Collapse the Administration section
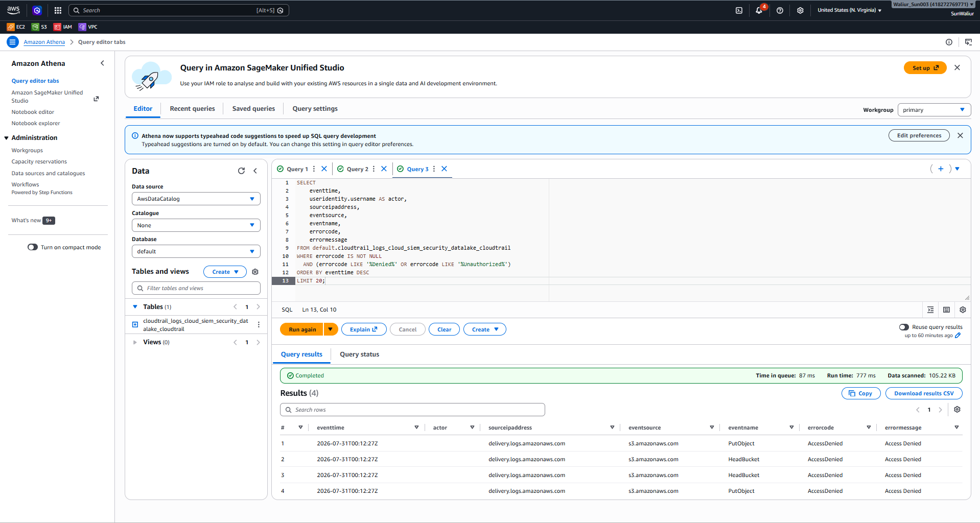 click(7, 138)
